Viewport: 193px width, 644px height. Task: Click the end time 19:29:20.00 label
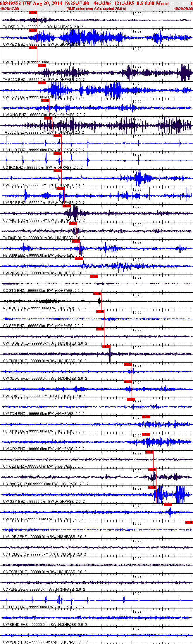click(x=183, y=9)
